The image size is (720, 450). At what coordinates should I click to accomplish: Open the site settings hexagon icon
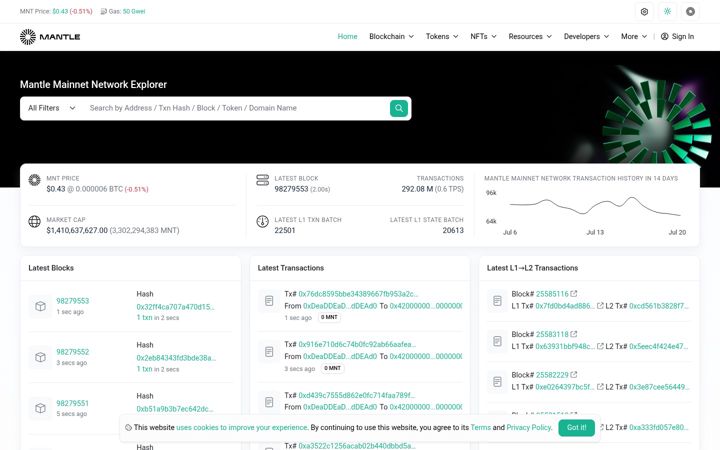(644, 11)
